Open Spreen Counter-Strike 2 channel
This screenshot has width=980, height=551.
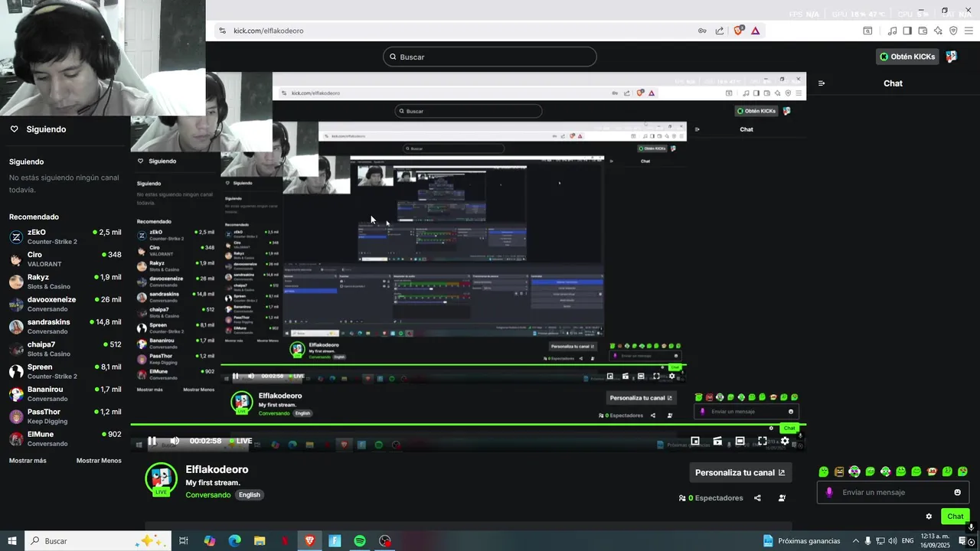tap(65, 371)
